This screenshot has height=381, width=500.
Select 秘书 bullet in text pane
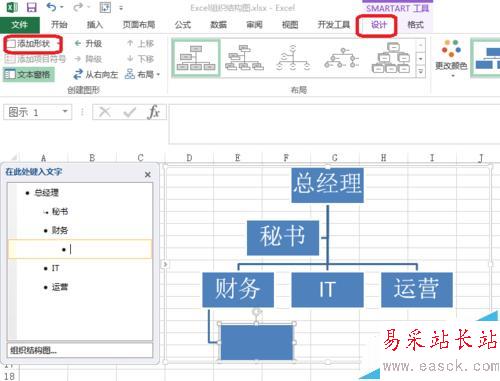coord(60,212)
